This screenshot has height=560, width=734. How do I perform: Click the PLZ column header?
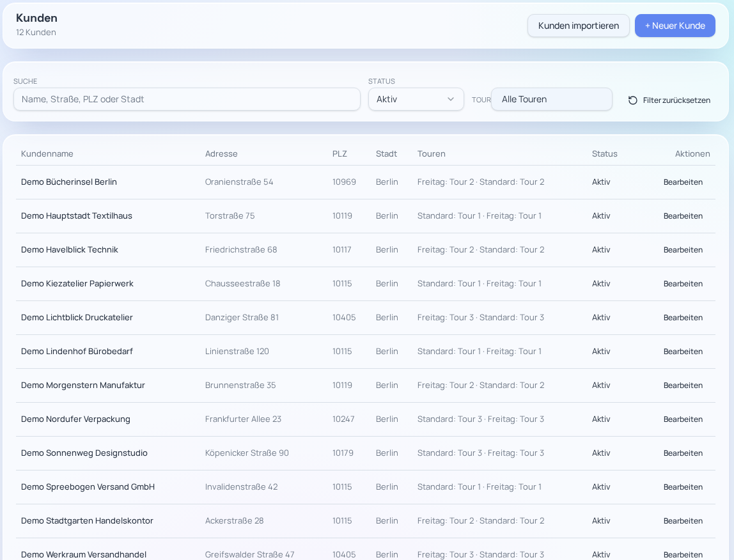coord(340,153)
